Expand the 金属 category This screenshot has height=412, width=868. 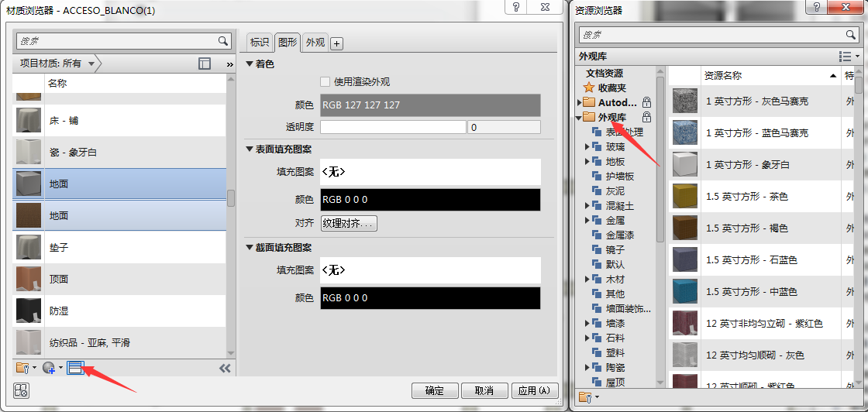[x=587, y=220]
